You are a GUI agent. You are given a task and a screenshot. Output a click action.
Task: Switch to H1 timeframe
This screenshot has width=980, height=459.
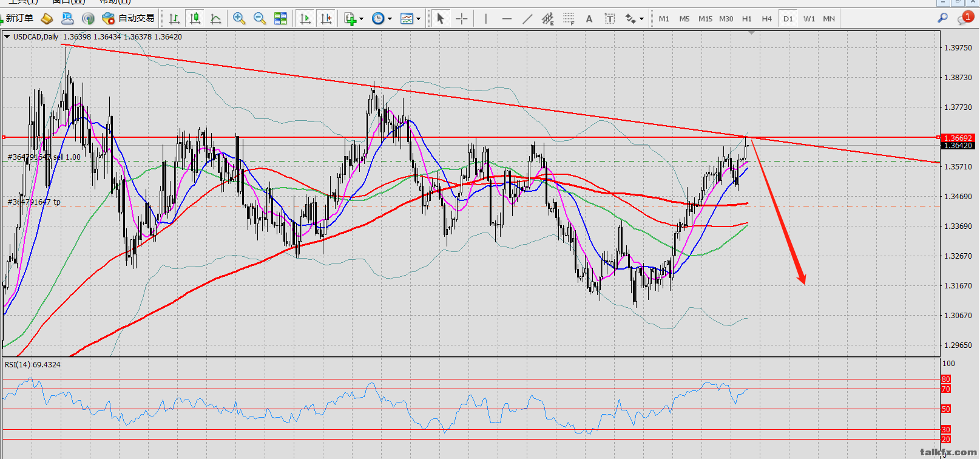click(746, 19)
